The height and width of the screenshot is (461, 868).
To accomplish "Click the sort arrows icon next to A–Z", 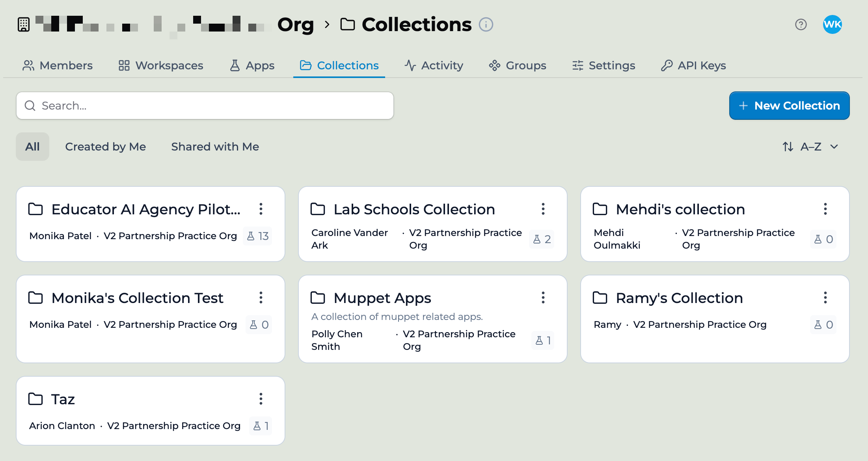I will click(x=788, y=147).
